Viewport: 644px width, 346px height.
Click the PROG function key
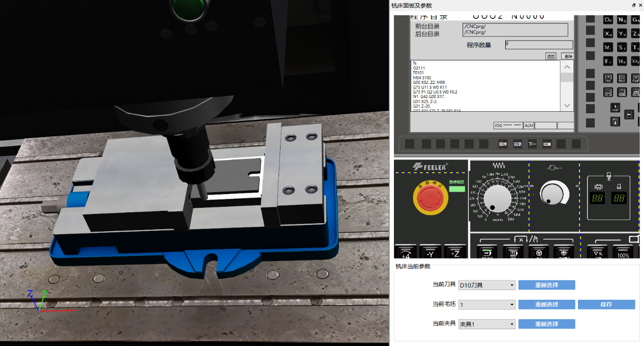[x=622, y=78]
